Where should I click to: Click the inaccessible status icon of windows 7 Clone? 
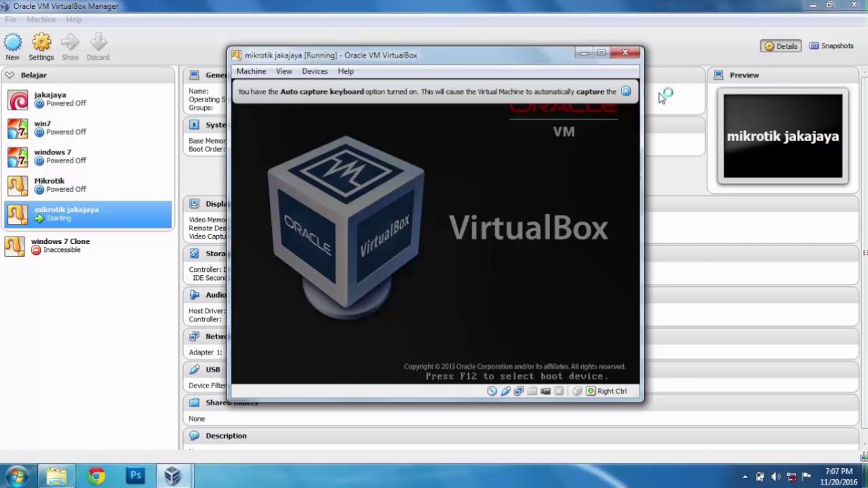(x=36, y=250)
